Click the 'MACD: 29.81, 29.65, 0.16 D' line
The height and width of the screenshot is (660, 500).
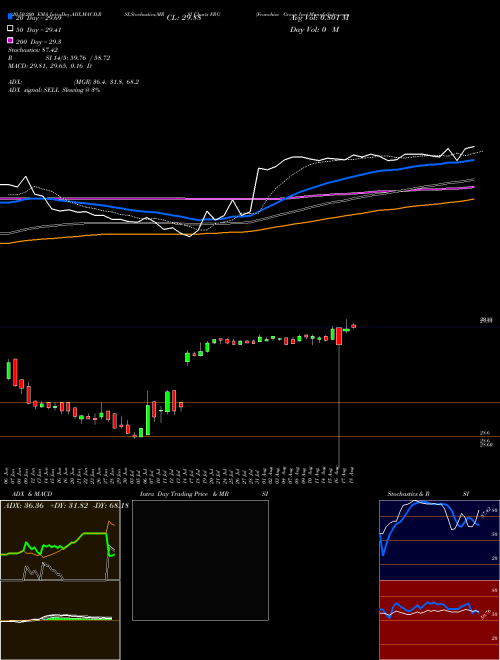pyautogui.click(x=50, y=66)
